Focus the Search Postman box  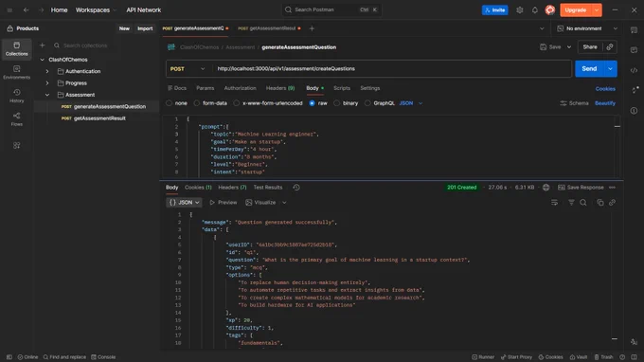coord(331,9)
